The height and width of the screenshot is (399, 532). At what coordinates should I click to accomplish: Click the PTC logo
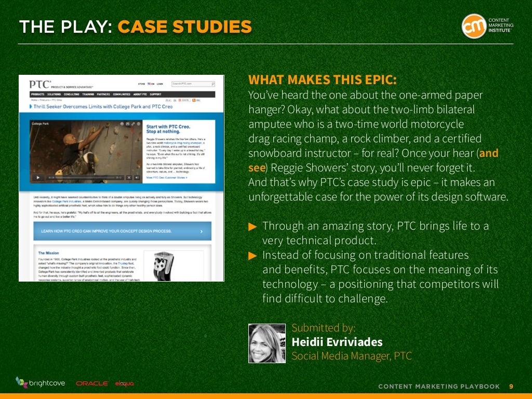pyautogui.click(x=39, y=84)
